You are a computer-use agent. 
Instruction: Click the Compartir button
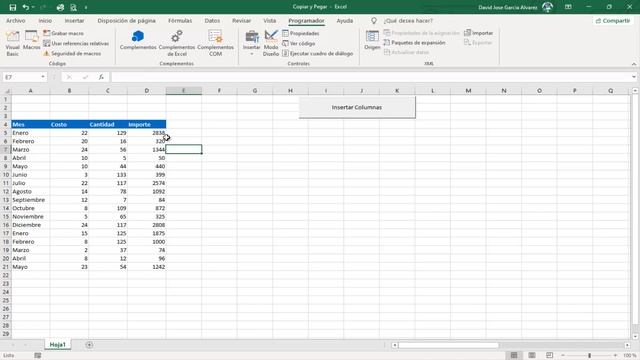coord(613,20)
